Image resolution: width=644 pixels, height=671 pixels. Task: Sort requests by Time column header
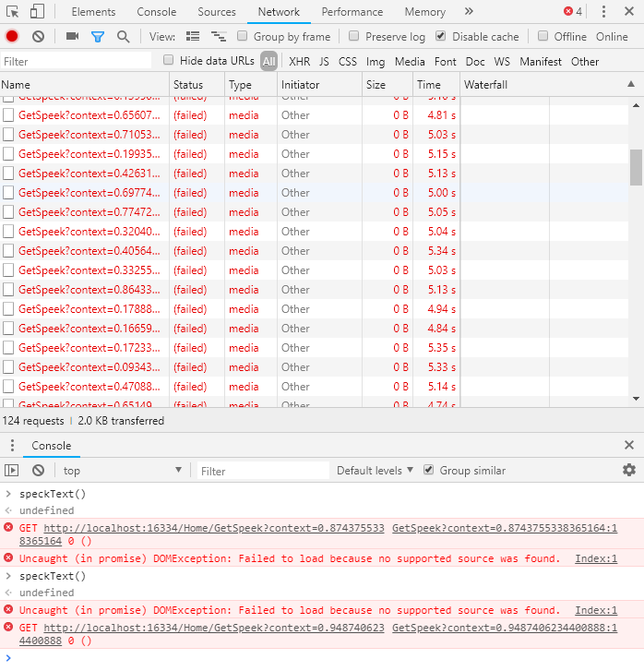[x=436, y=85]
